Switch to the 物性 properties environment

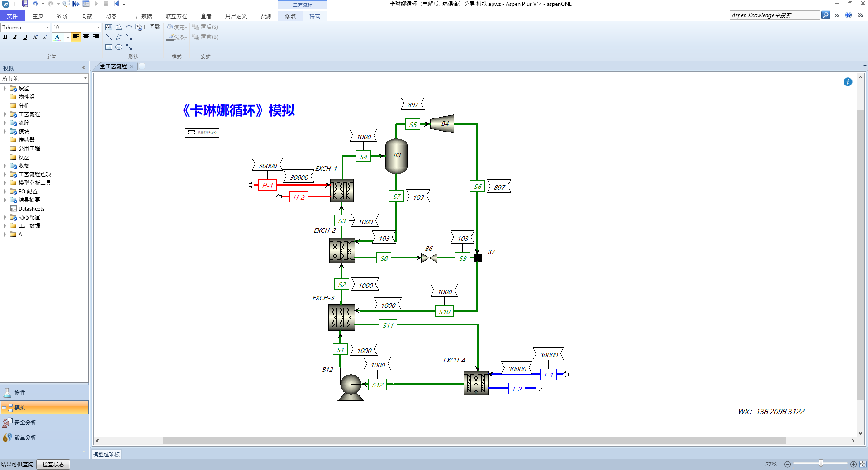tap(44, 393)
